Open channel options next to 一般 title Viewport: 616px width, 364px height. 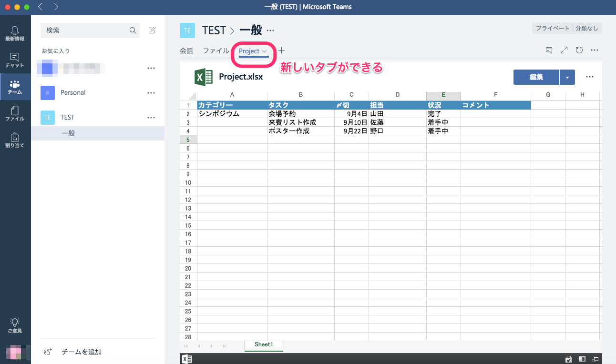coord(270,30)
